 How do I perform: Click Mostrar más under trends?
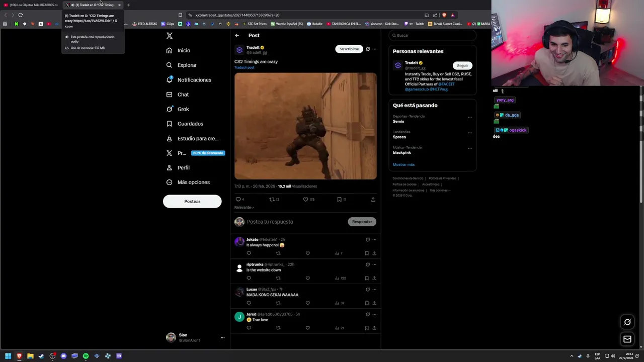(x=404, y=164)
